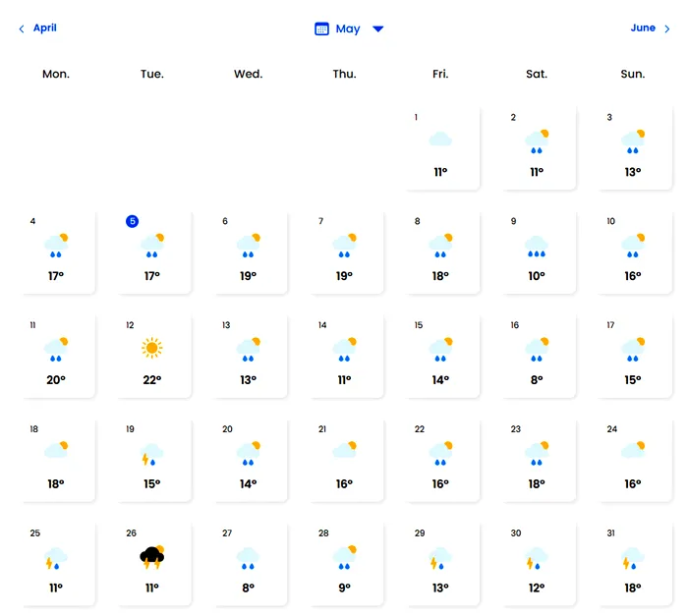
Task: Select the May month label
Action: (348, 28)
